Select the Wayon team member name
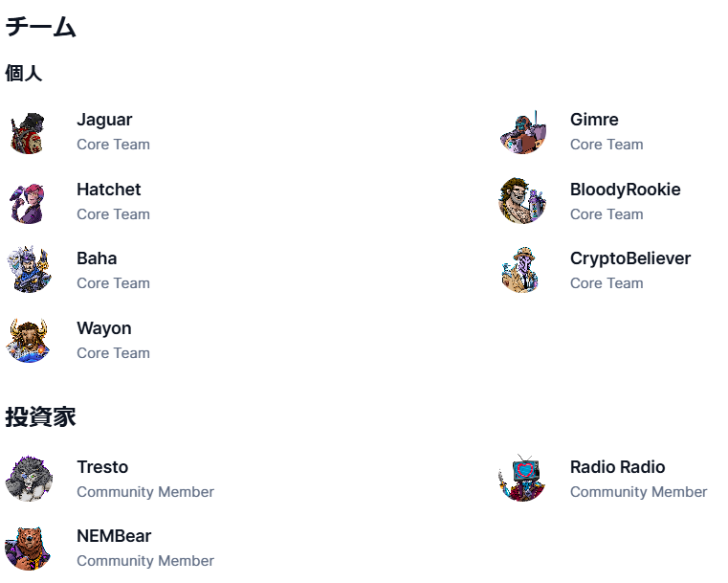 point(103,328)
